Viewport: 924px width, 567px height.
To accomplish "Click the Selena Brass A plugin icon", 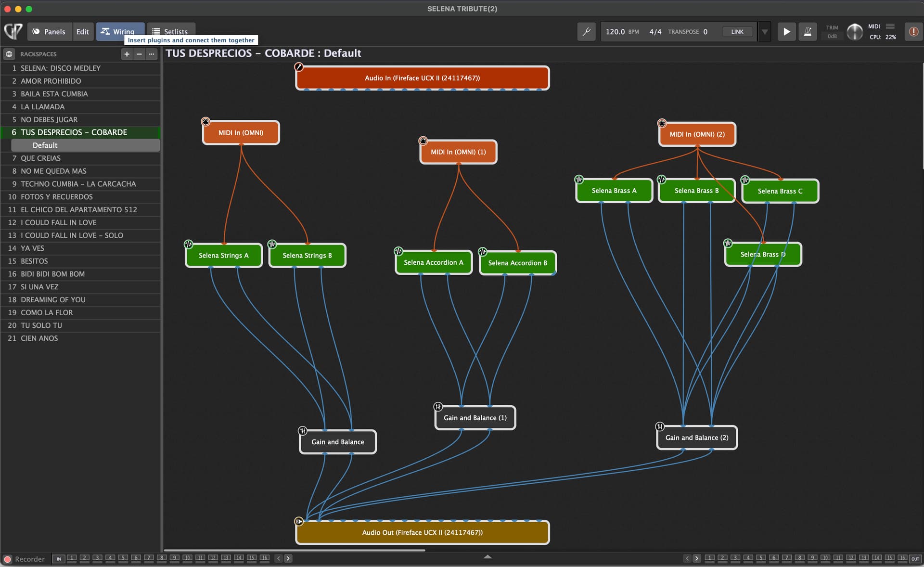I will (x=579, y=180).
